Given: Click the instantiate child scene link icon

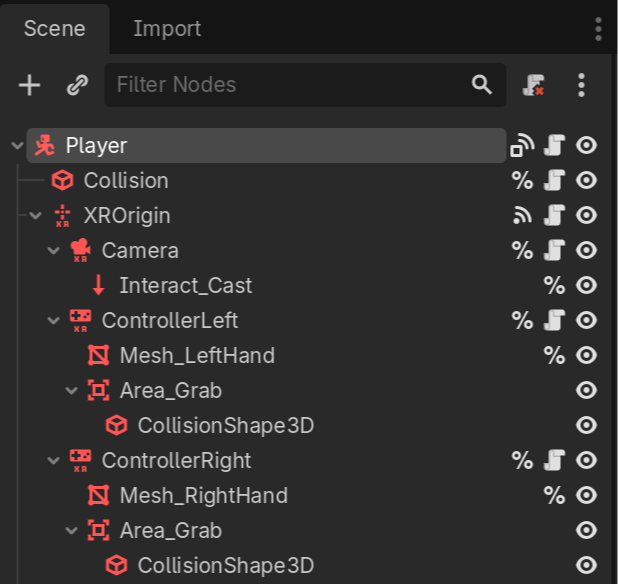Looking at the screenshot, I should coord(77,85).
